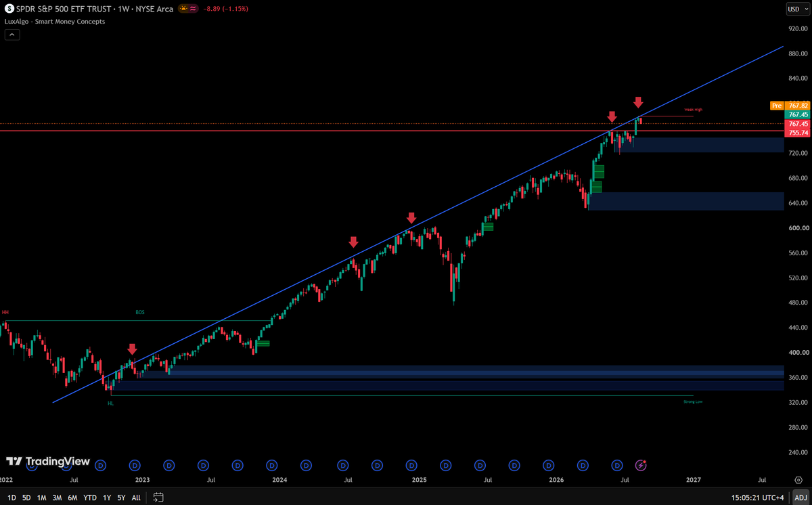Set chart range to All

pos(136,498)
